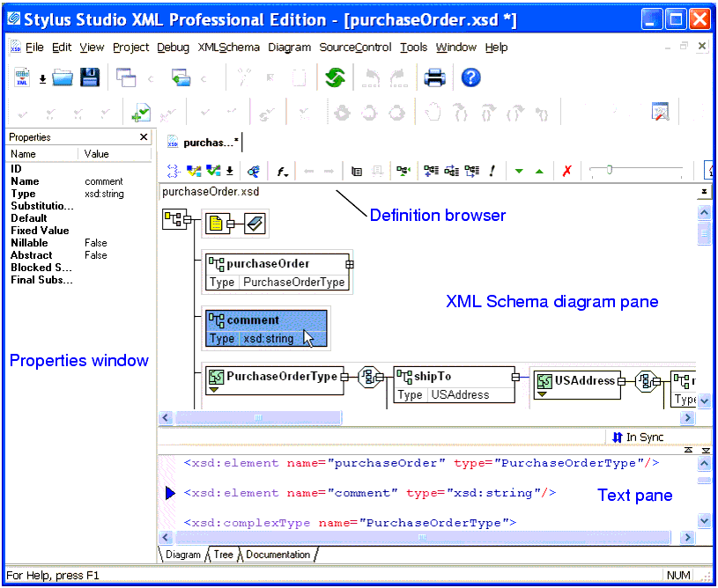Image resolution: width=718 pixels, height=588 pixels.
Task: Click the diagram pane horizontal scrollbar thumb
Action: 258,417
